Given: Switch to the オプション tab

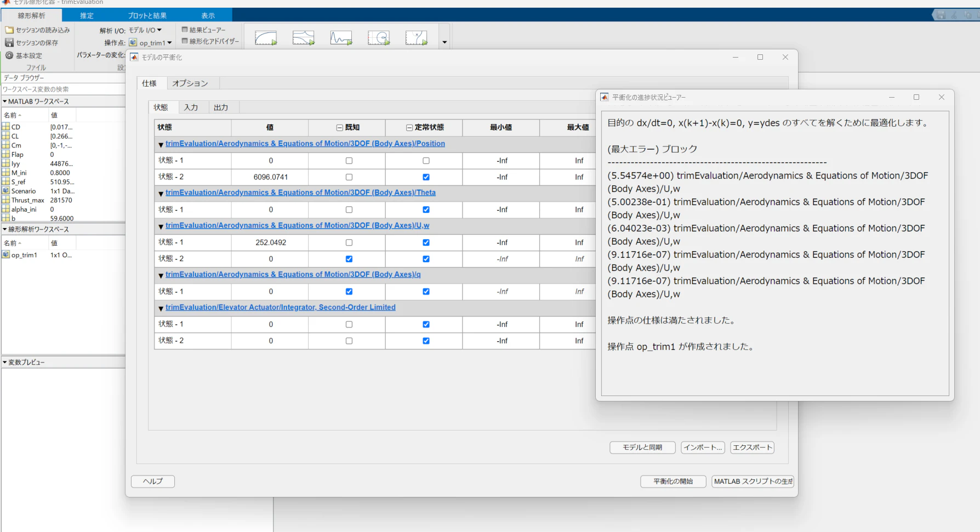Looking at the screenshot, I should [x=190, y=83].
